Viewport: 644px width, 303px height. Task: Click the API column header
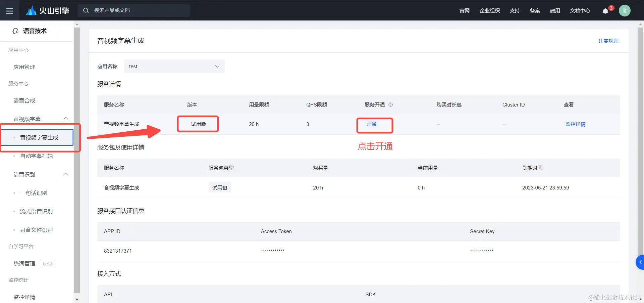[x=108, y=295]
